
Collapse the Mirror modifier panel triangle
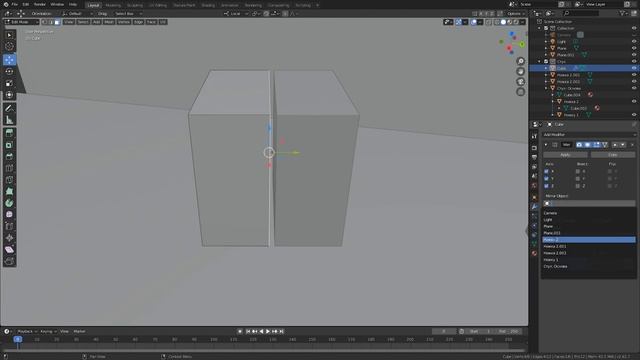(546, 145)
